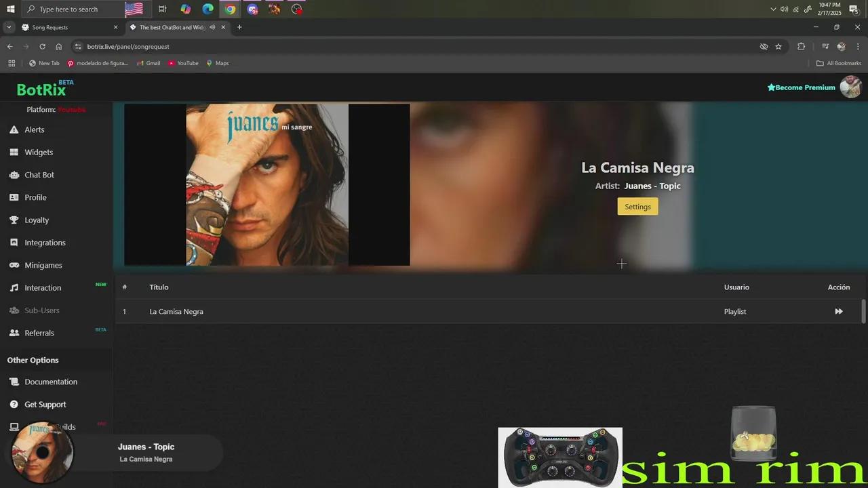Click the Juanes album cover thumbnail

tap(267, 184)
